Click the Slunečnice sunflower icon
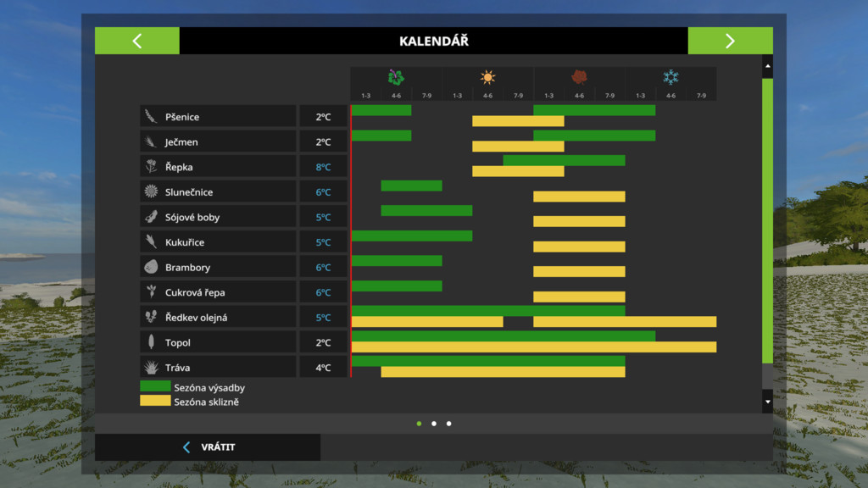 point(151,192)
